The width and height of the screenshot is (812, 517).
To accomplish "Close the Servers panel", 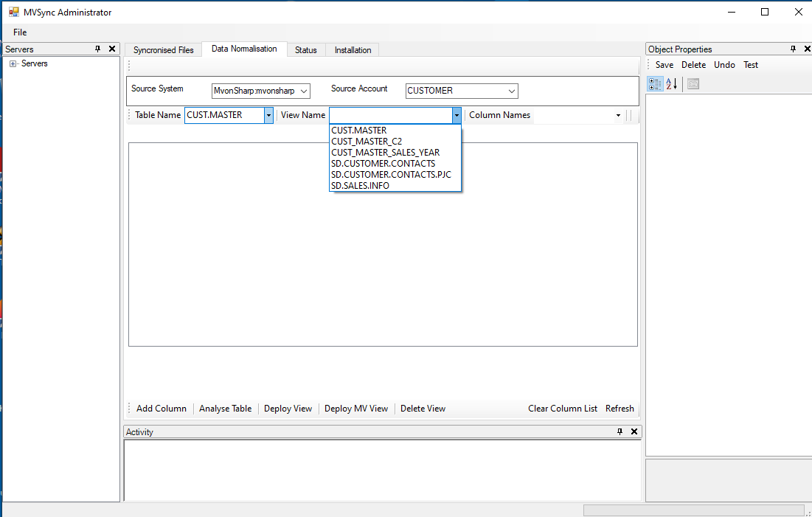I will [112, 49].
